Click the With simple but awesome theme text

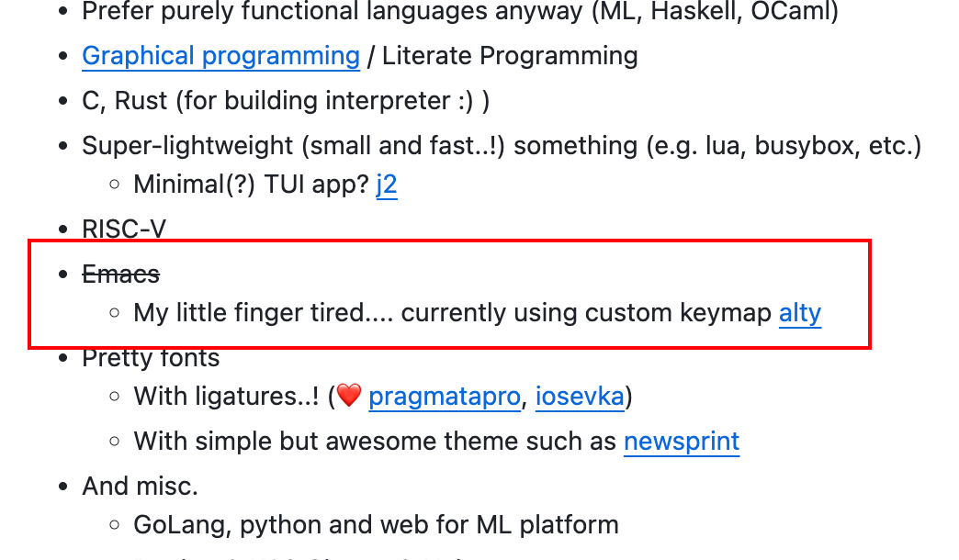pos(375,441)
